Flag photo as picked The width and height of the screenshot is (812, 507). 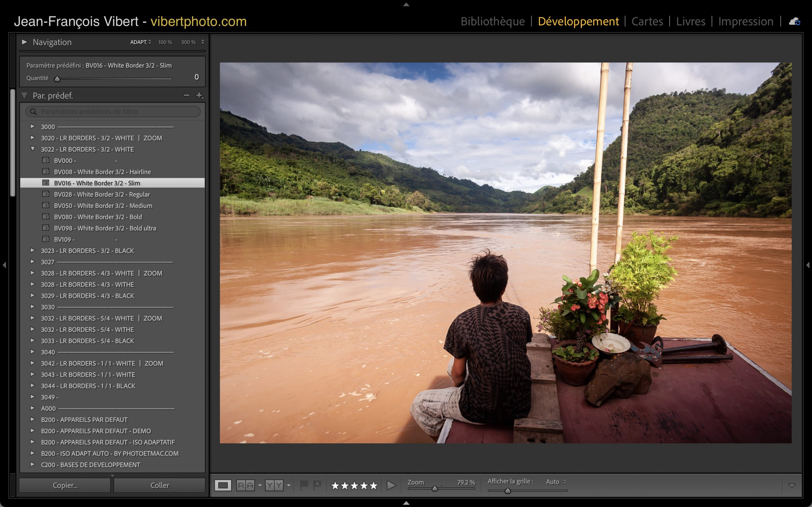304,485
